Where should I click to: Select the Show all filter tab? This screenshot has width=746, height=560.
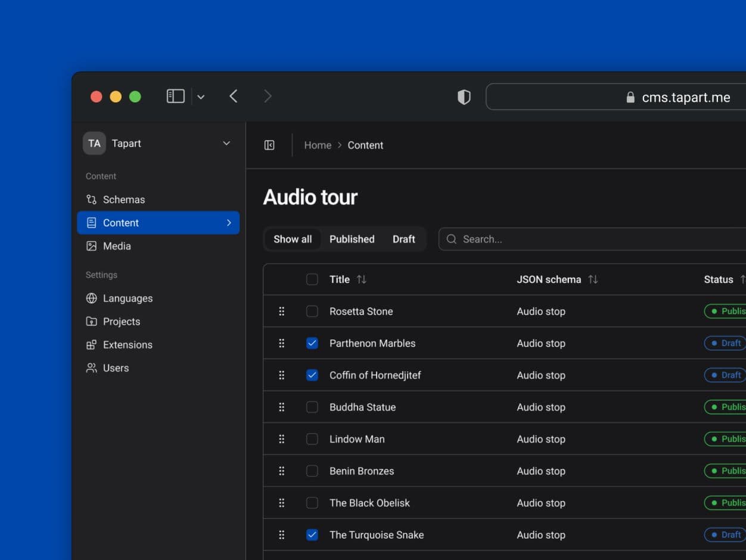(293, 239)
